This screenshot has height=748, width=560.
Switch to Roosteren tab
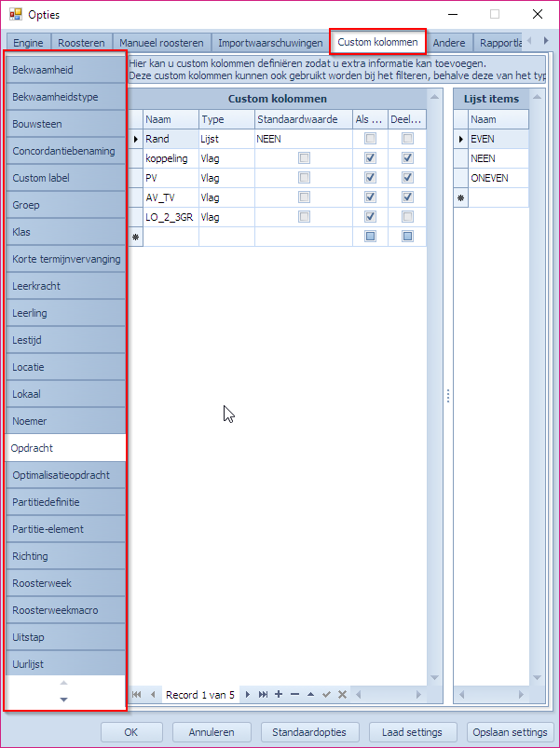pos(81,43)
